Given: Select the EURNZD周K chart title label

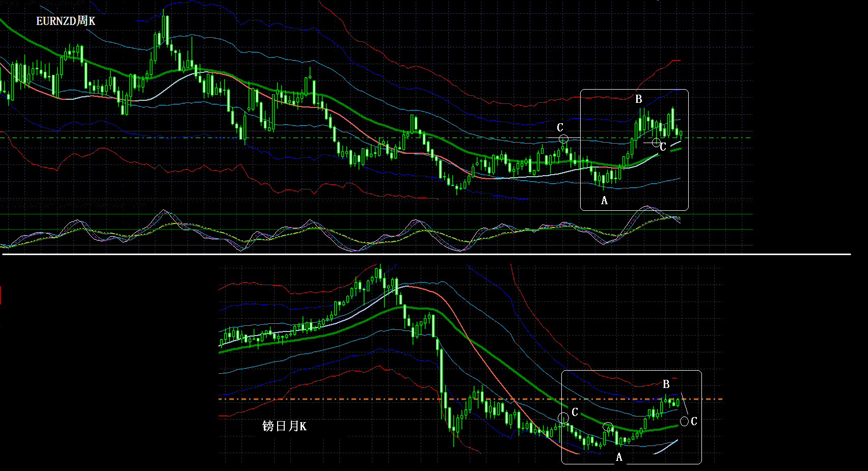Looking at the screenshot, I should (x=66, y=21).
